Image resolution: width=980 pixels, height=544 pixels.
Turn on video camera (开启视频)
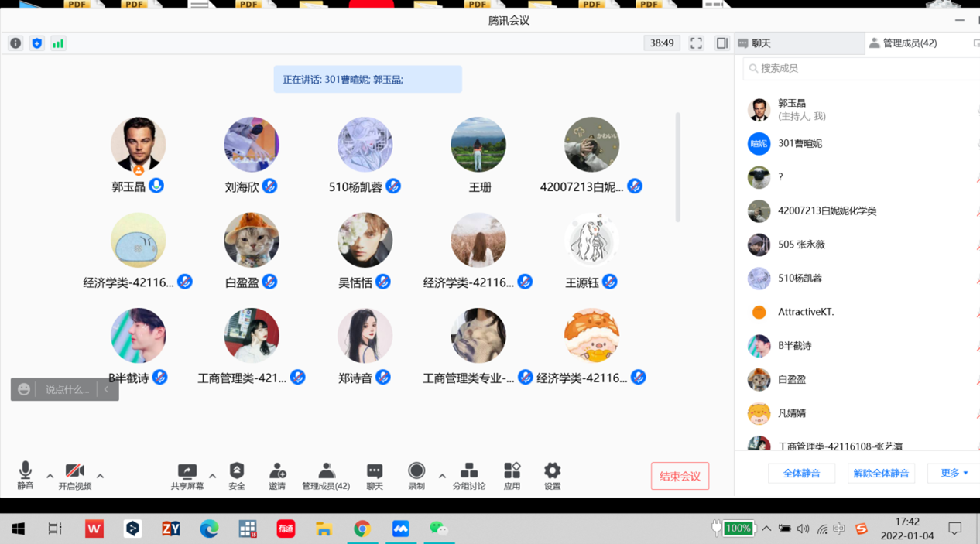tap(74, 472)
